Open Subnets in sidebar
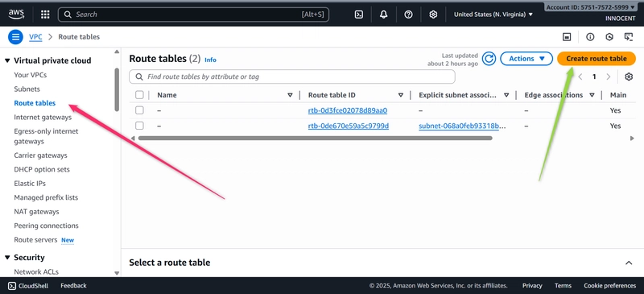The image size is (644, 294). [27, 89]
